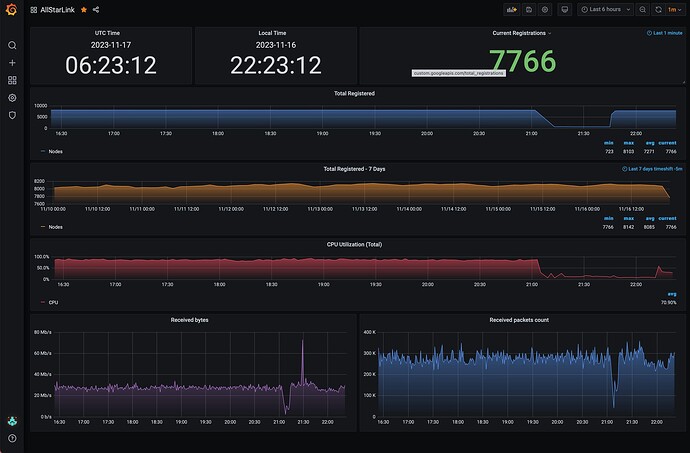Open the UTC Time panel title menu
The height and width of the screenshot is (453, 690).
(x=107, y=33)
